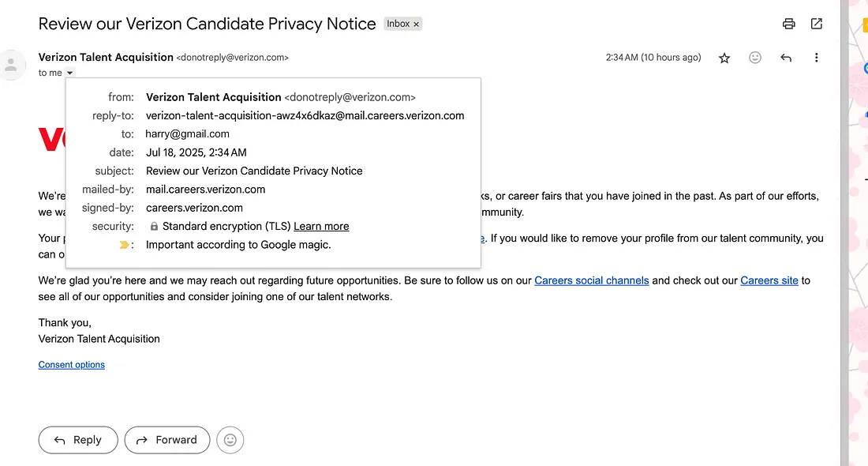868x466 pixels.
Task: Click the page vertical scrollbar
Action: [x=844, y=233]
